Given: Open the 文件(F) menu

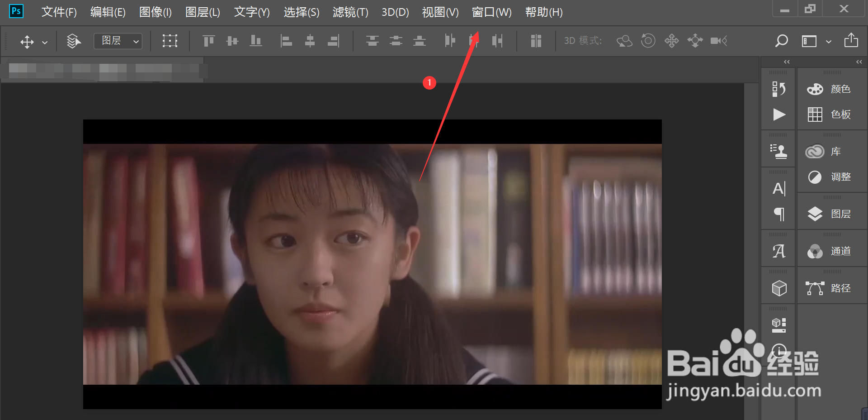Looking at the screenshot, I should 59,12.
